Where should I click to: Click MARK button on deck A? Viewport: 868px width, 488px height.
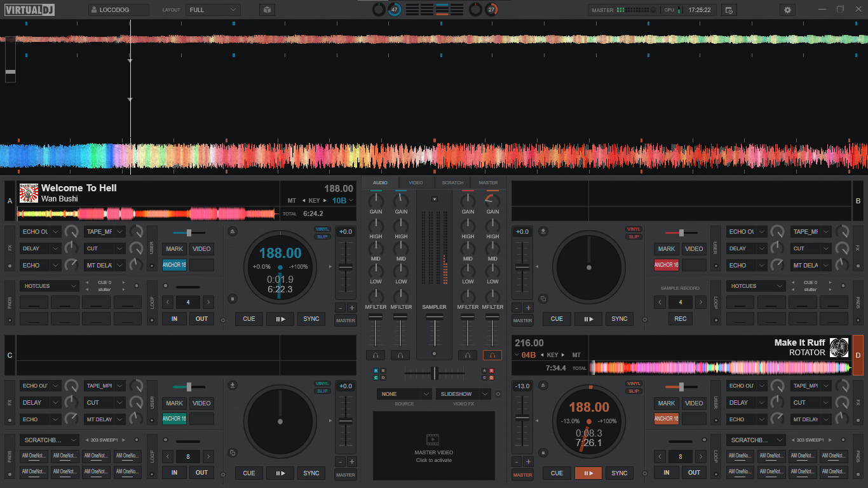[x=174, y=249]
